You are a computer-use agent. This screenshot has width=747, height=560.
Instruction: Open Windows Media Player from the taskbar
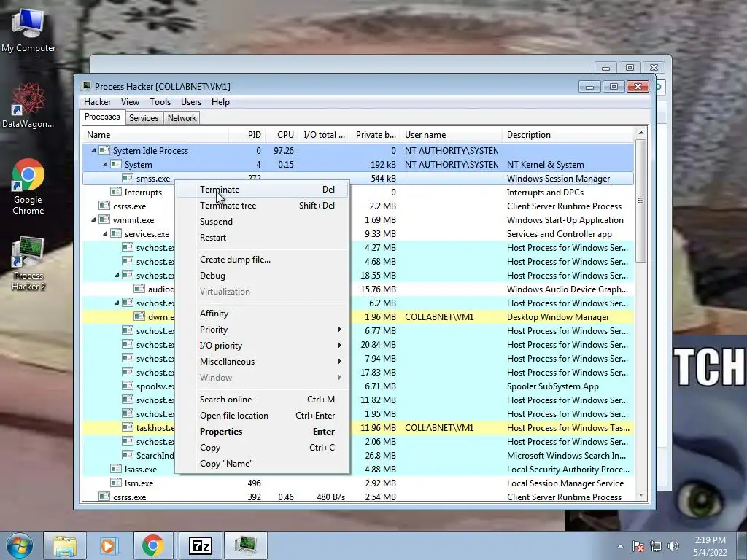tap(109, 545)
